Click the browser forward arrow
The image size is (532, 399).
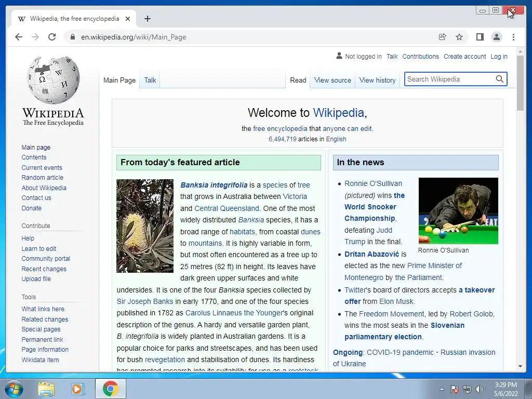(35, 37)
